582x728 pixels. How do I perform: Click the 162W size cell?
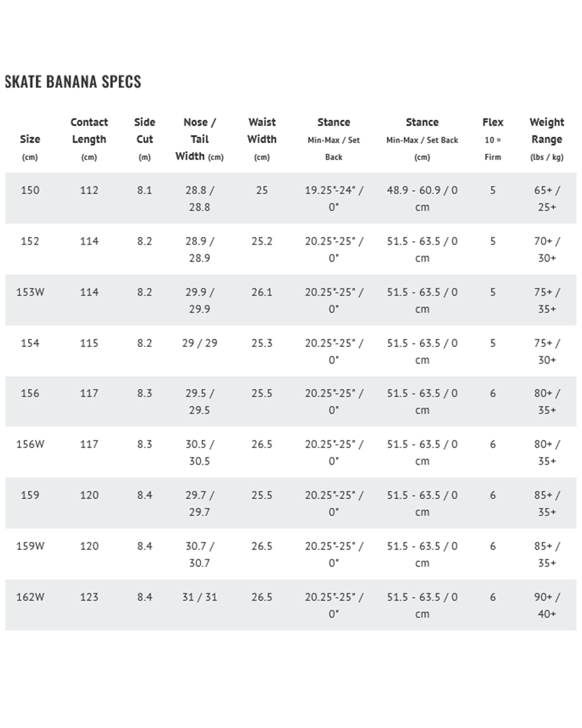[x=30, y=597]
